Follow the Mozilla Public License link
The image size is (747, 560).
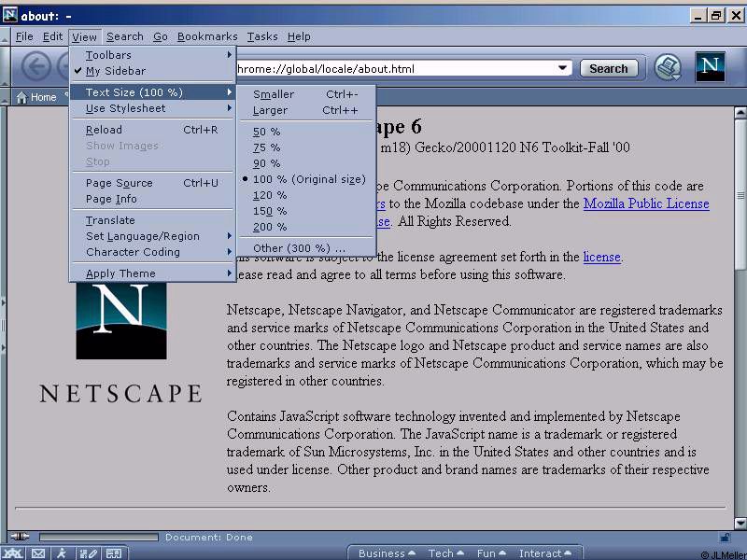646,203
